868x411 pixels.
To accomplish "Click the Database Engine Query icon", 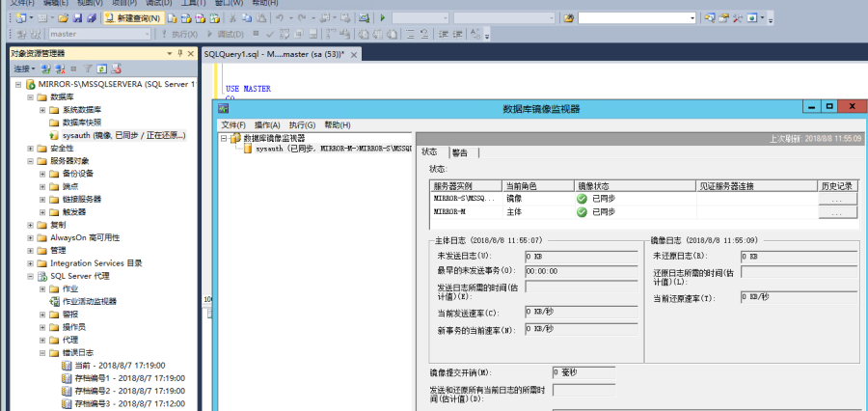I will pyautogui.click(x=173, y=18).
